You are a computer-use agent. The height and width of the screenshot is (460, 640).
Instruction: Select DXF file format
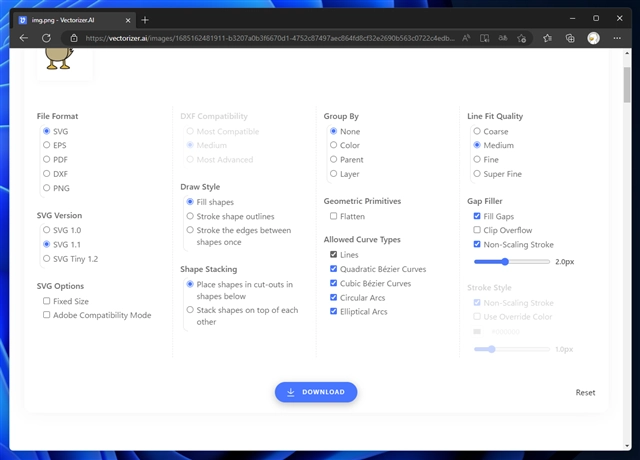(x=47, y=173)
